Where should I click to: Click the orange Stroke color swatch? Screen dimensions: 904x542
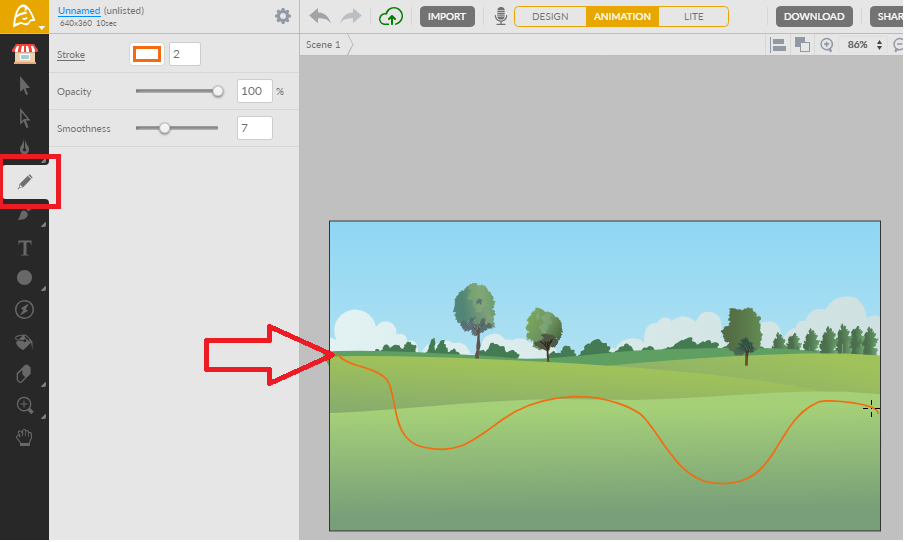pos(147,54)
